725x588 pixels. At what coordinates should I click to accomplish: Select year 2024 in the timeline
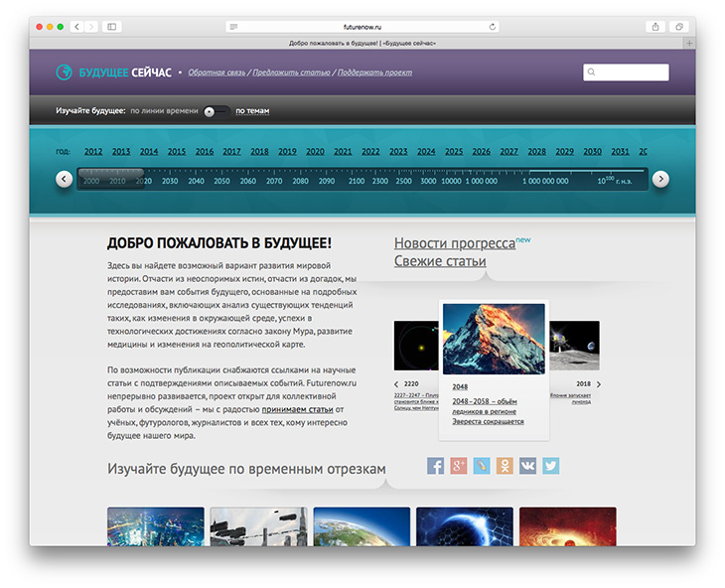[x=426, y=152]
